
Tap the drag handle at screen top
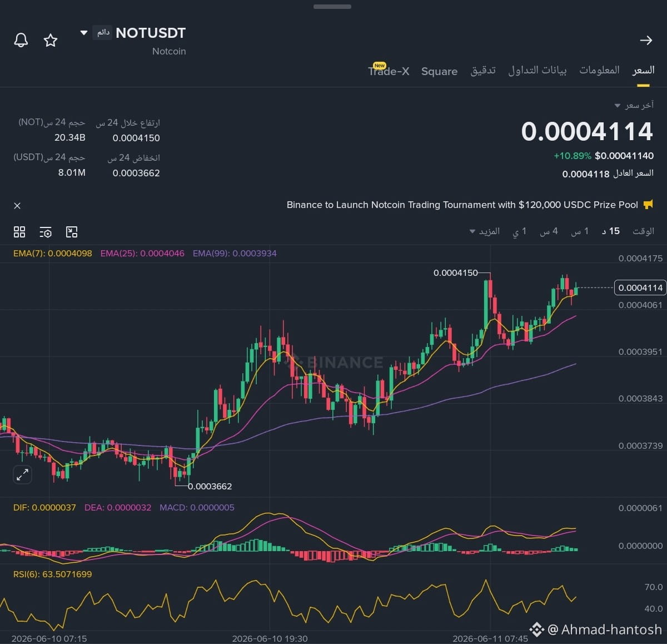332,7
